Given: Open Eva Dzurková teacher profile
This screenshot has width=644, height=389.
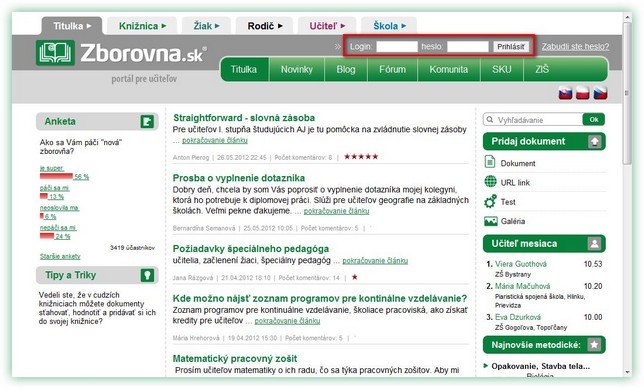Looking at the screenshot, I should [518, 317].
